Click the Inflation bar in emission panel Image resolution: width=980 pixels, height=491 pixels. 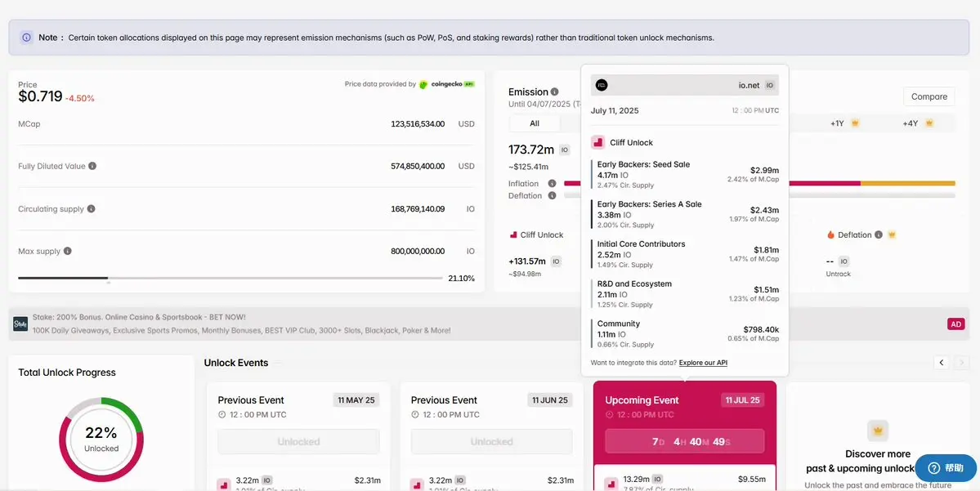click(x=759, y=183)
